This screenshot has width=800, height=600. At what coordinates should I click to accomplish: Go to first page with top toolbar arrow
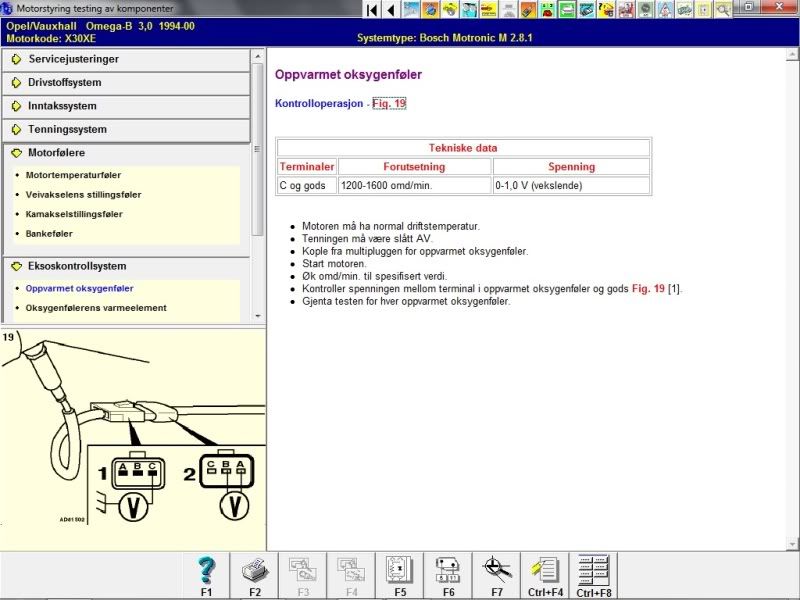click(x=372, y=10)
